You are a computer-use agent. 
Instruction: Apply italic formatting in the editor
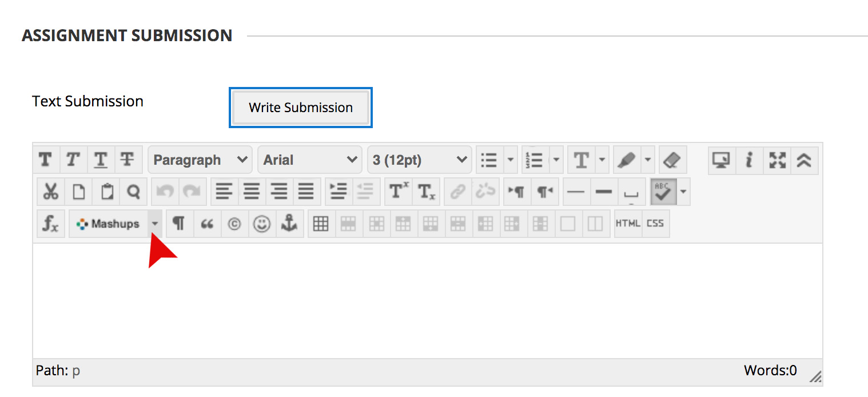(73, 160)
